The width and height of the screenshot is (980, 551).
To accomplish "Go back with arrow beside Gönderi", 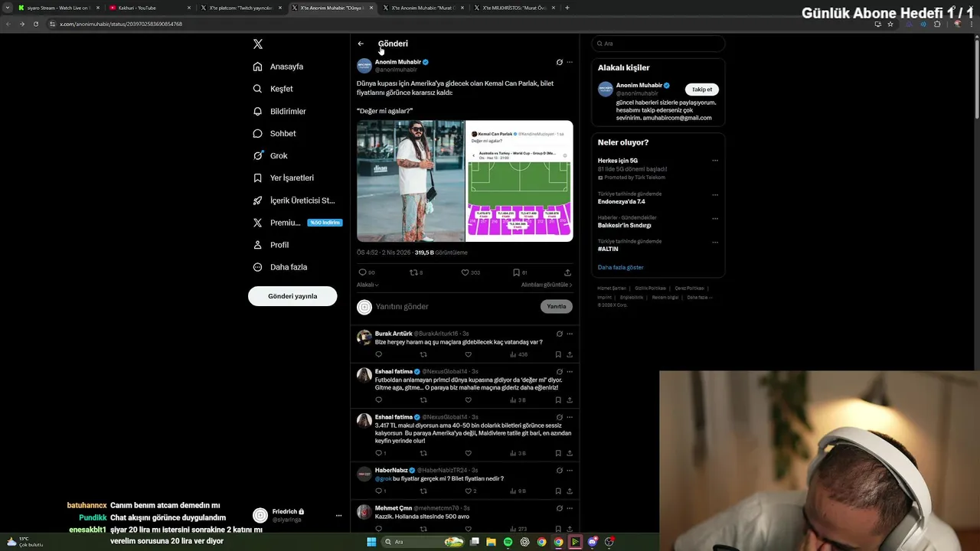I will [x=361, y=44].
